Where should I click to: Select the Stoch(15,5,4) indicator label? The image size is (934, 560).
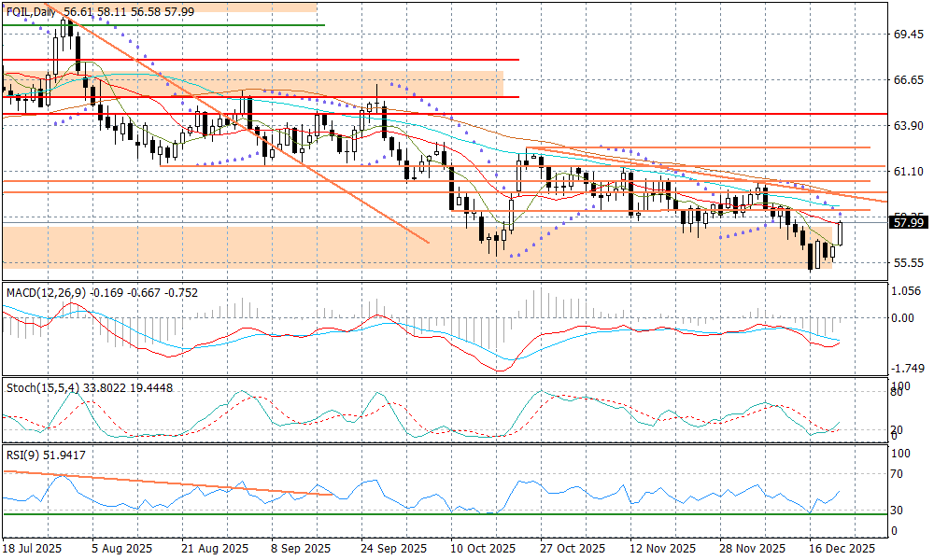pyautogui.click(x=43, y=387)
